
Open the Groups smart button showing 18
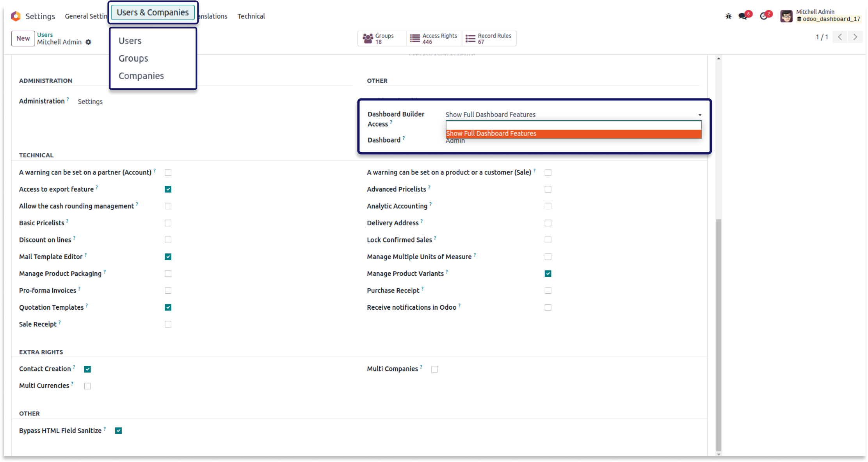(381, 38)
